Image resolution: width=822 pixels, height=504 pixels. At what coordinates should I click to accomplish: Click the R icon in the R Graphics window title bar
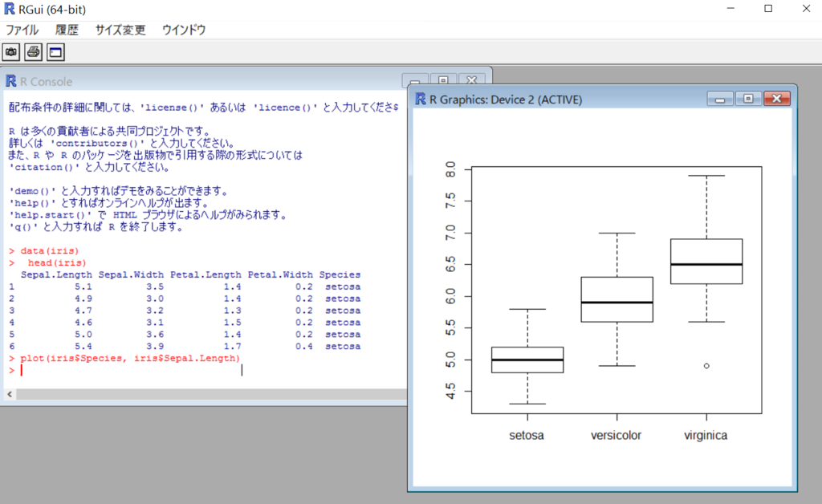(421, 99)
